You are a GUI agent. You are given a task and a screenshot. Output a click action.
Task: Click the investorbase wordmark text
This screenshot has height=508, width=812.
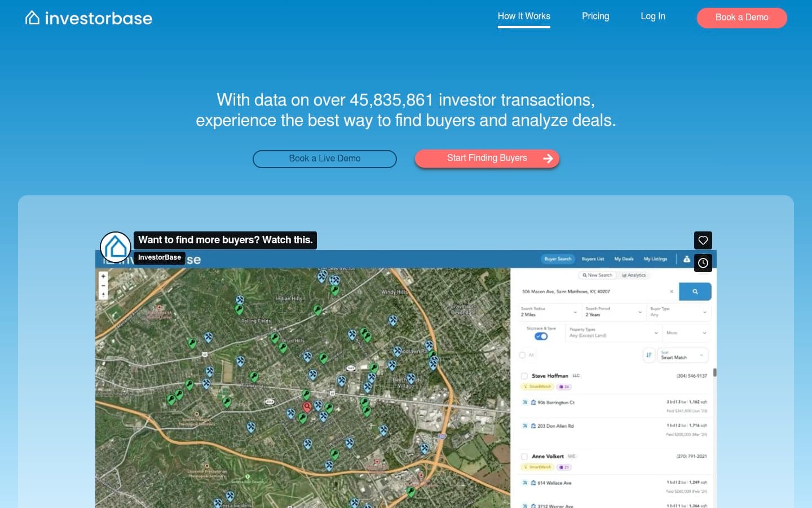click(99, 18)
